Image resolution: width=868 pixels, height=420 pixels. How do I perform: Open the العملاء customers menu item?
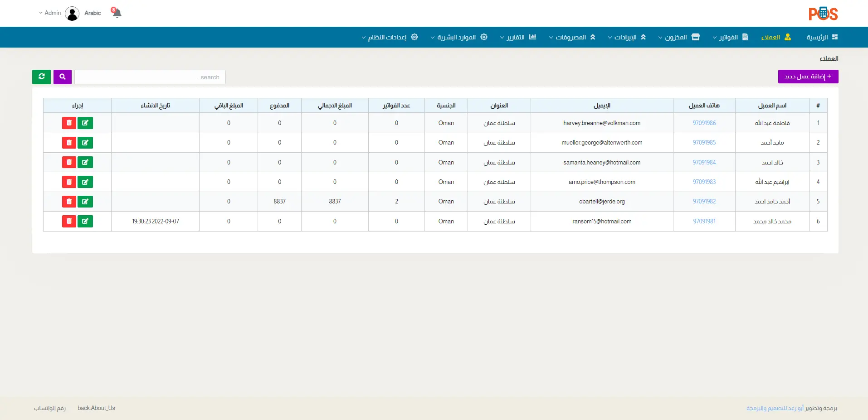[776, 37]
